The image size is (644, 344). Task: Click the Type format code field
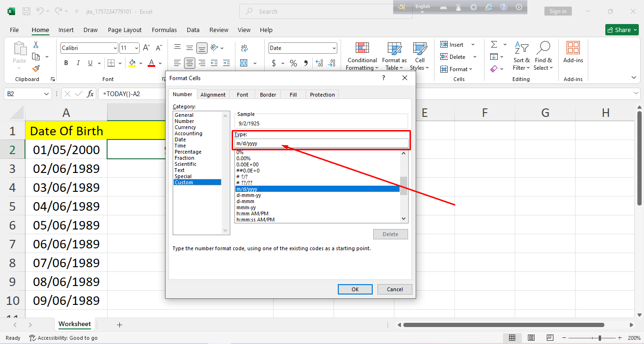321,143
